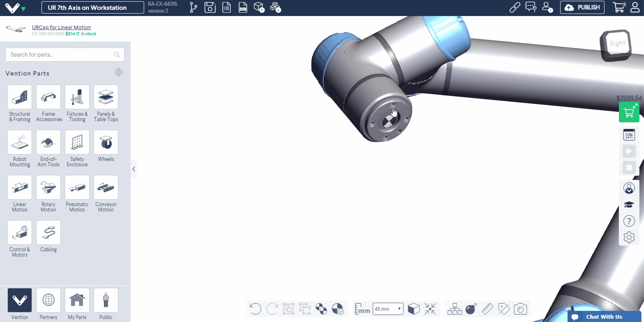644x322 pixels.
Task: Open Fixtures & Tooling category
Action: (x=77, y=104)
